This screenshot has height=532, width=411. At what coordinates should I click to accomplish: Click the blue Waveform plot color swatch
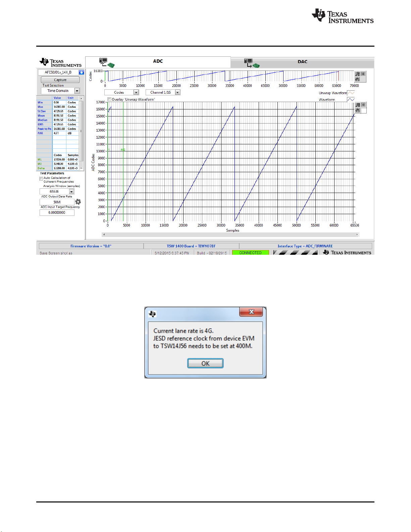[351, 100]
